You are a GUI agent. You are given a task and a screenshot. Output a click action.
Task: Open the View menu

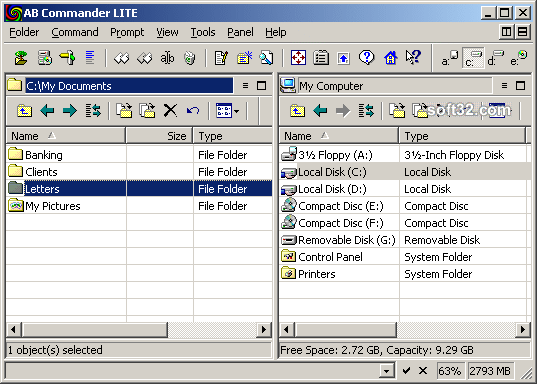[x=167, y=32]
